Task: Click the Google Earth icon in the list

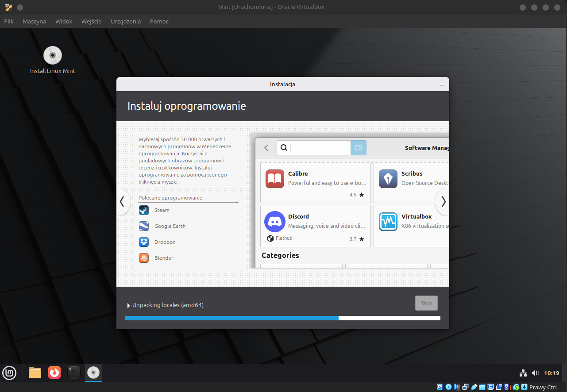Action: pos(144,226)
